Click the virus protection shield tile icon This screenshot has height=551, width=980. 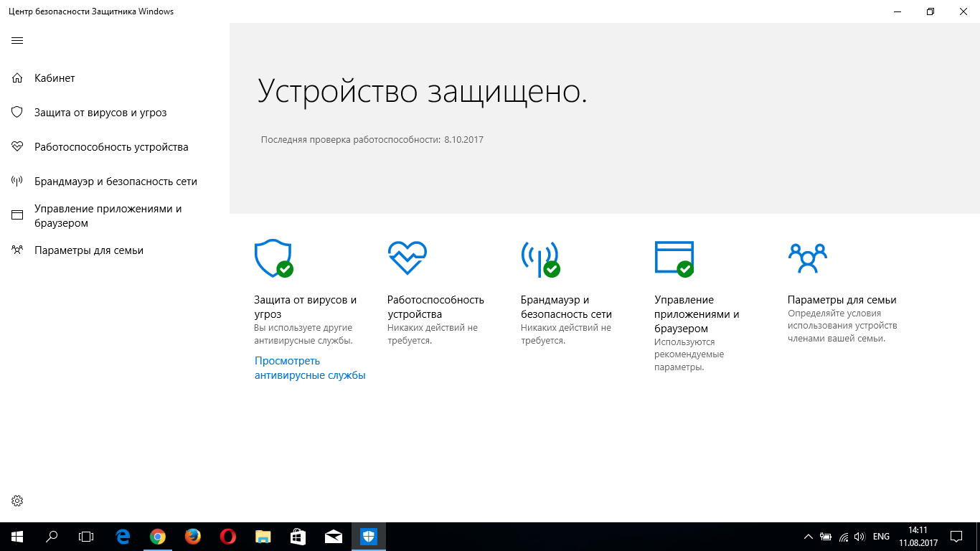pyautogui.click(x=273, y=259)
